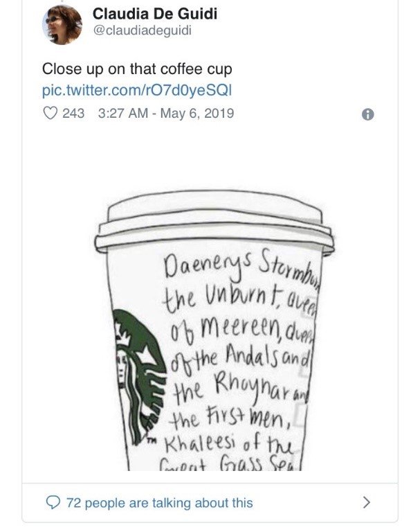The image size is (420, 532).
Task: Open the 3:27 AM - May 6, 2019 timestamp
Action: (166, 113)
